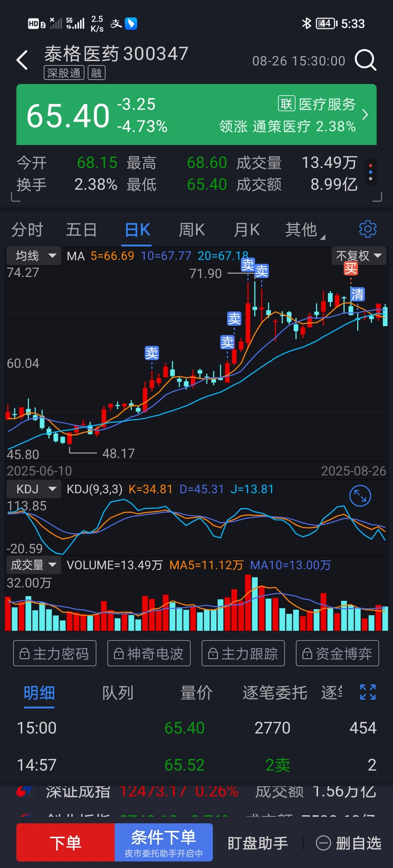Screen dimensions: 393x868
Task: Tap the 成交额 8.99亿 value
Action: tap(334, 185)
